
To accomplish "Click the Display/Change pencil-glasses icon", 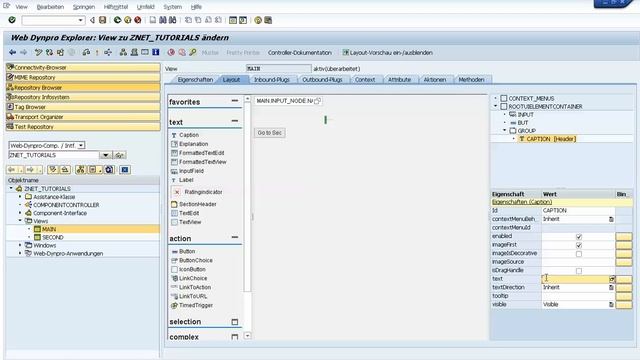I will point(38,52).
